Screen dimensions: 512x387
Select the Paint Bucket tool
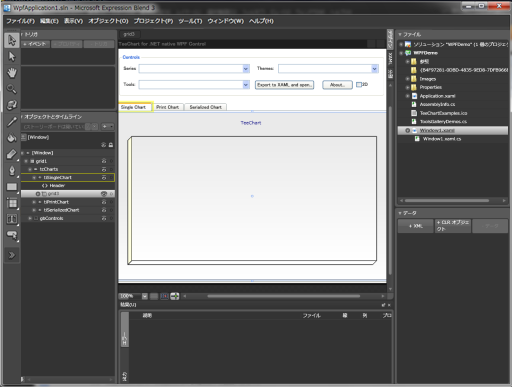[12, 138]
